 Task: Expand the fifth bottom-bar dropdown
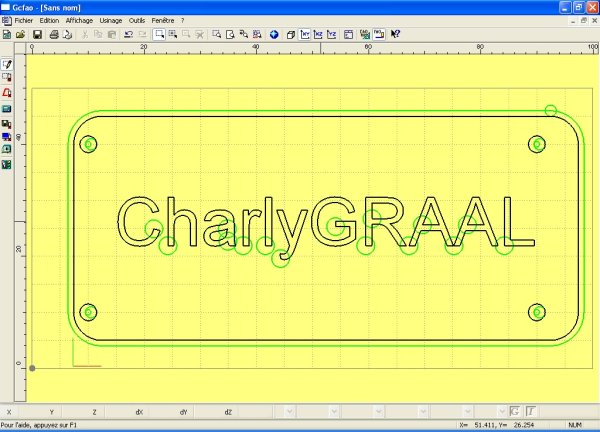(467, 412)
